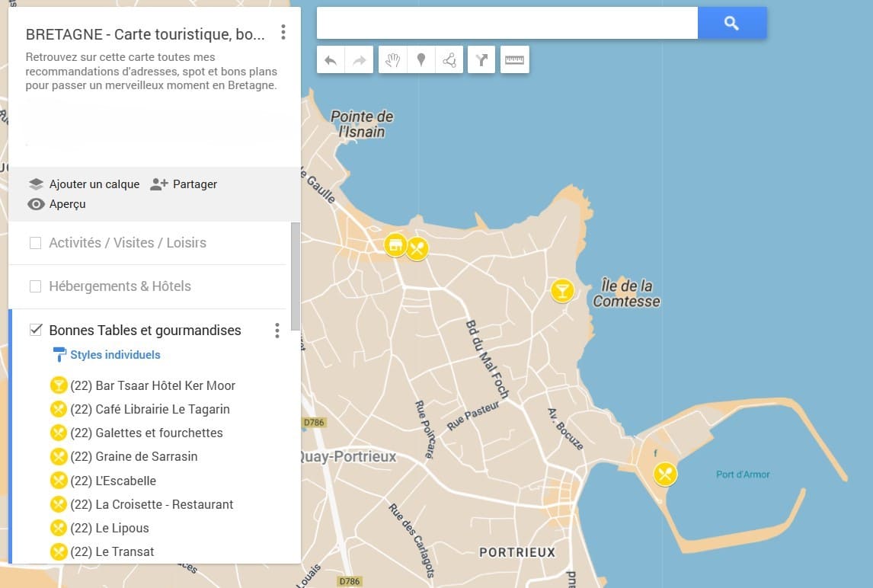The image size is (873, 588).
Task: Open Bonnes Tables layer three-dot menu
Action: coord(277,331)
